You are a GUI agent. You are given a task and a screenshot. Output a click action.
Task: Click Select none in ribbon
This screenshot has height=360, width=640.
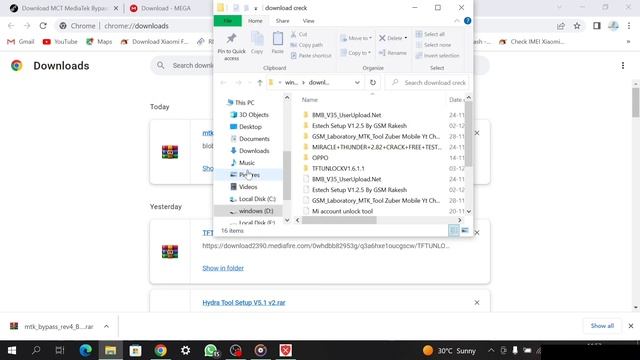coord(433,45)
